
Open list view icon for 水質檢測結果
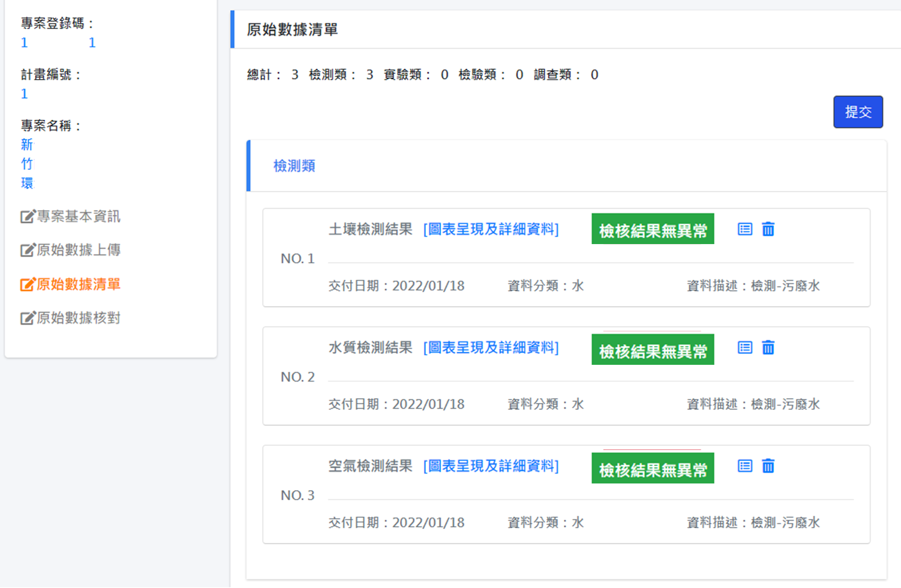click(745, 348)
